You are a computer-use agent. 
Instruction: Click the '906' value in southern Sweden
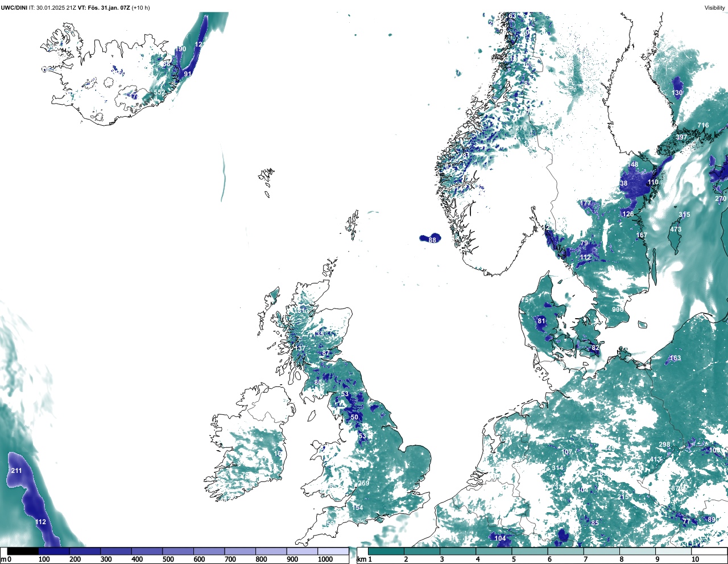(618, 310)
